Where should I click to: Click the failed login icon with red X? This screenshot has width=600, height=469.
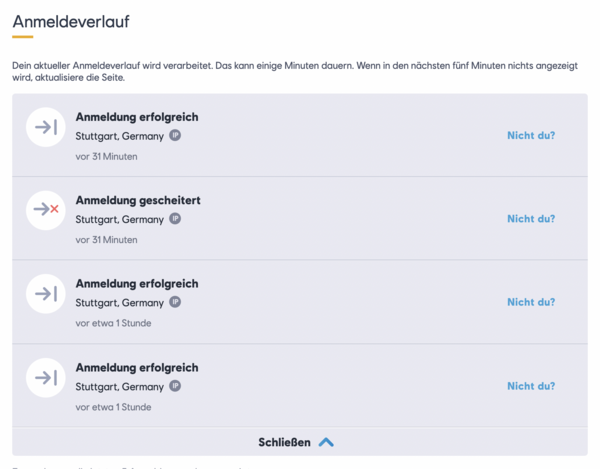click(x=46, y=210)
